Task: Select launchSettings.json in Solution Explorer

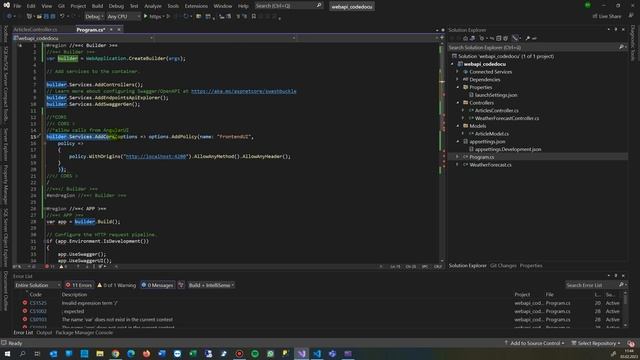Action: click(x=496, y=95)
